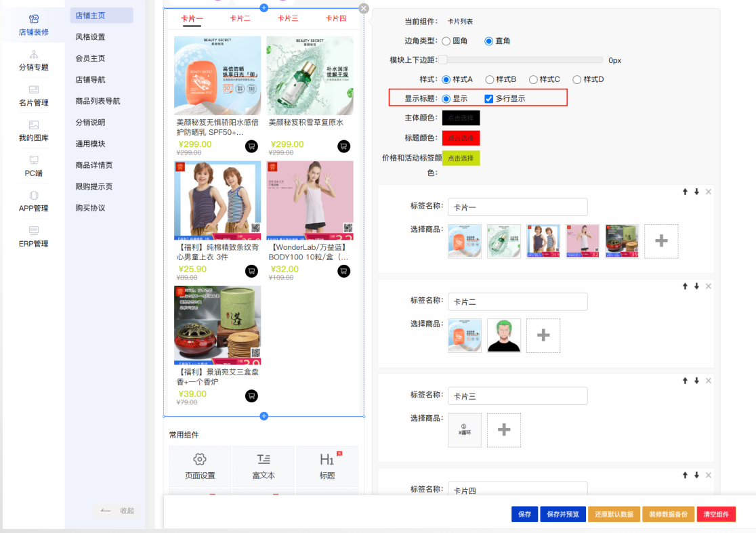The width and height of the screenshot is (756, 533).
Task: Open 店铺导航 menu item
Action: click(90, 79)
